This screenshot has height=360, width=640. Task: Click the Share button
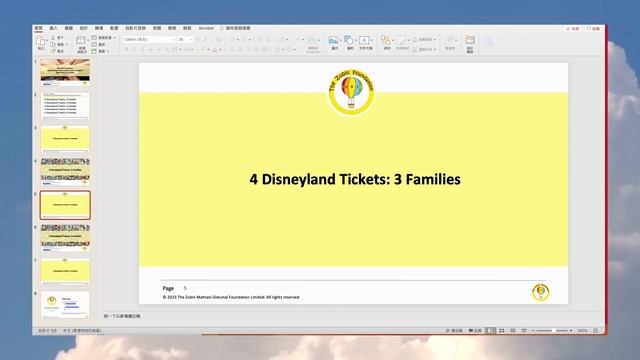[x=572, y=29]
